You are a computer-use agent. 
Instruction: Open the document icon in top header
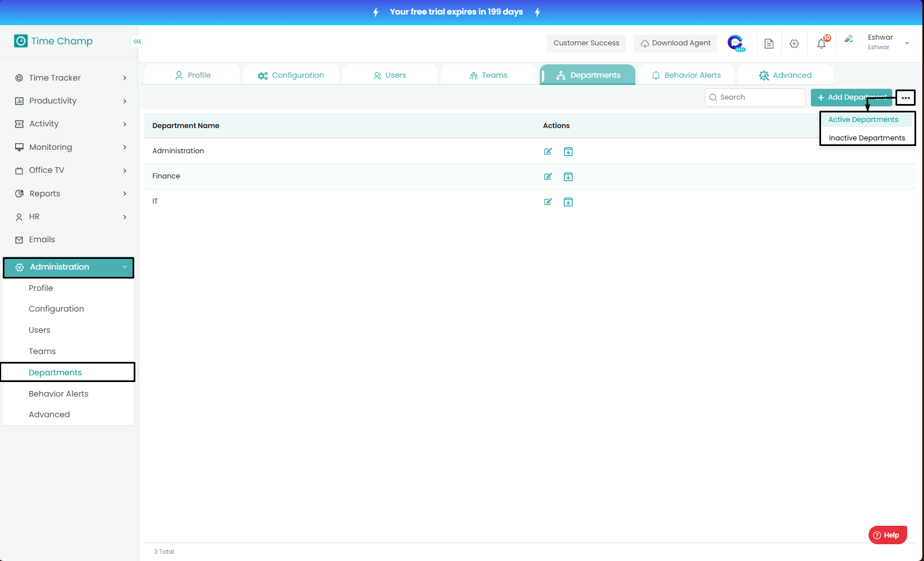(x=769, y=44)
